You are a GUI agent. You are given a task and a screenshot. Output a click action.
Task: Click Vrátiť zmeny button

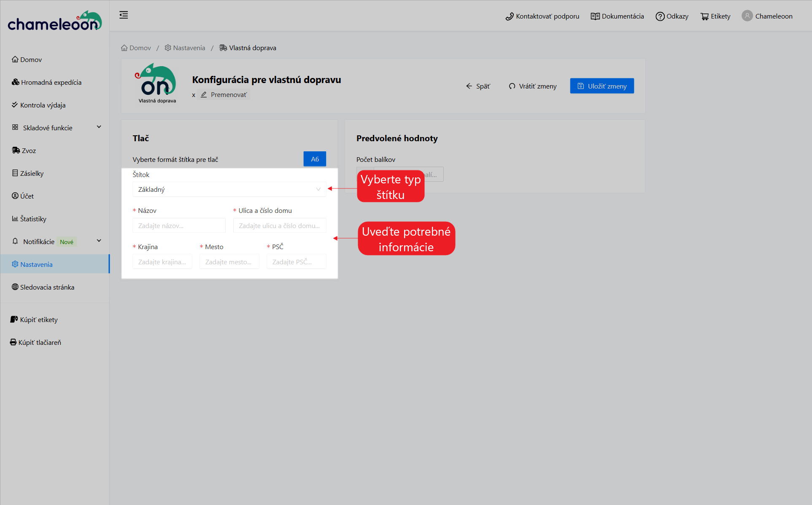pos(532,86)
